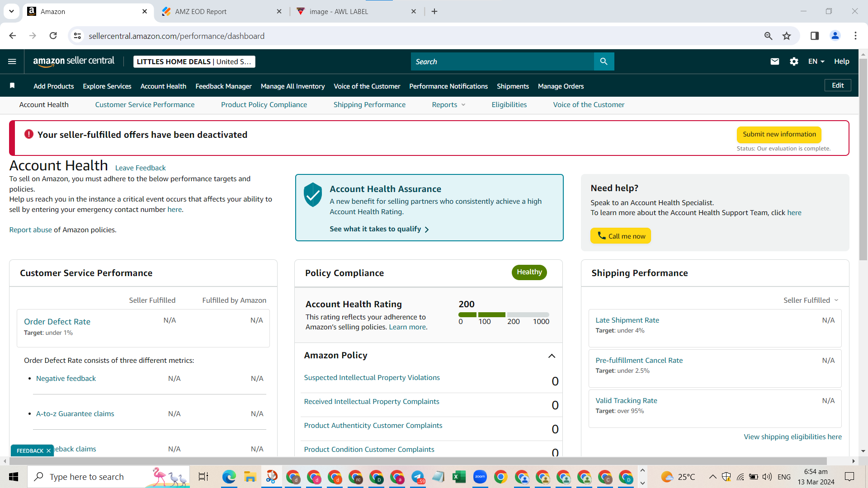Viewport: 868px width, 488px height.
Task: Open a new browser tab
Action: point(434,11)
